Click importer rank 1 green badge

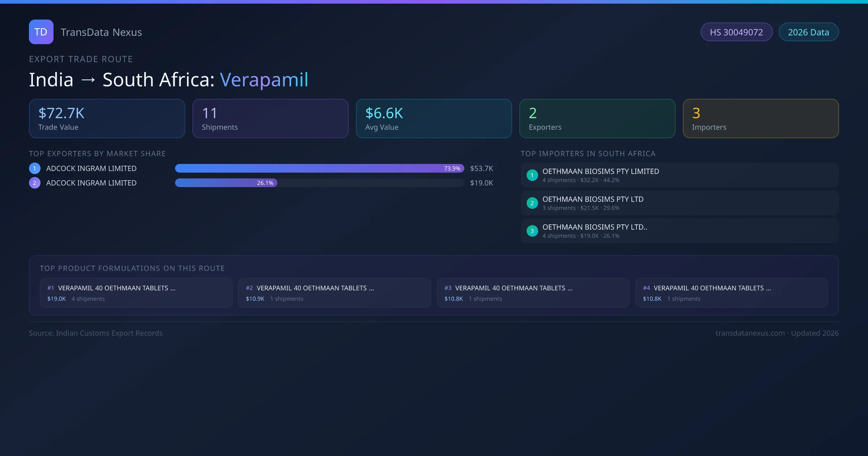pyautogui.click(x=532, y=175)
